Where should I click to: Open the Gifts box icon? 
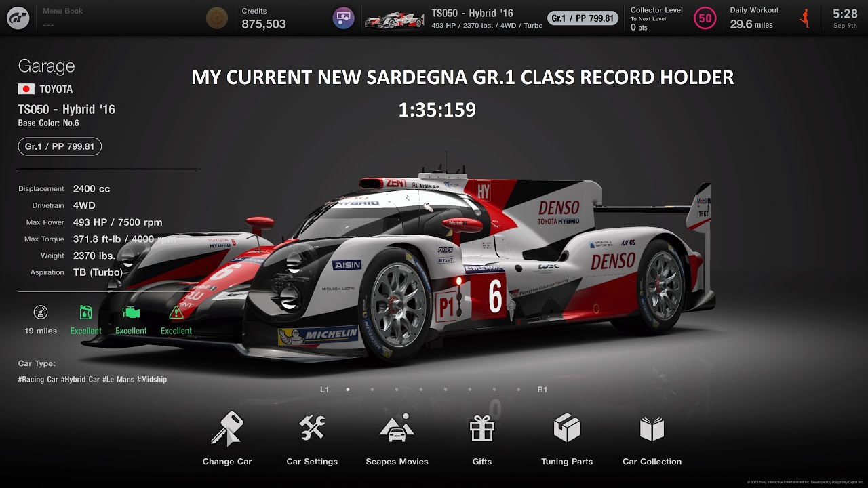coord(482,429)
